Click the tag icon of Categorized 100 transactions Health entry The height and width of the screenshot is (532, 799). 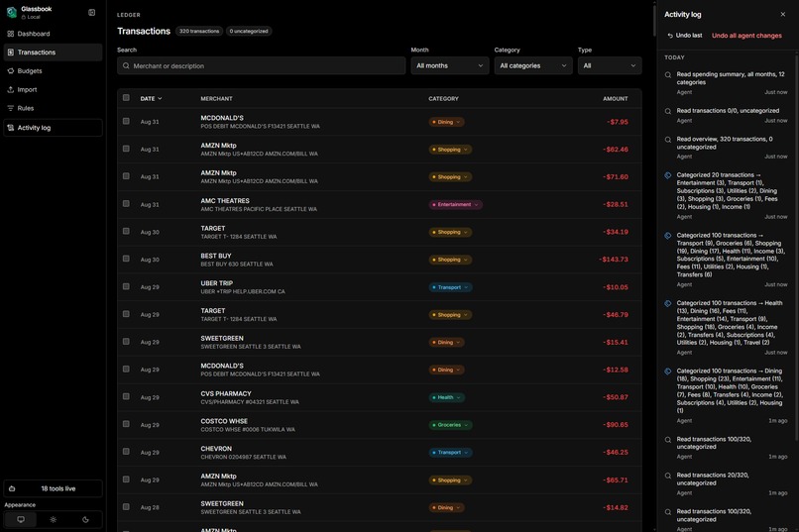click(x=668, y=303)
